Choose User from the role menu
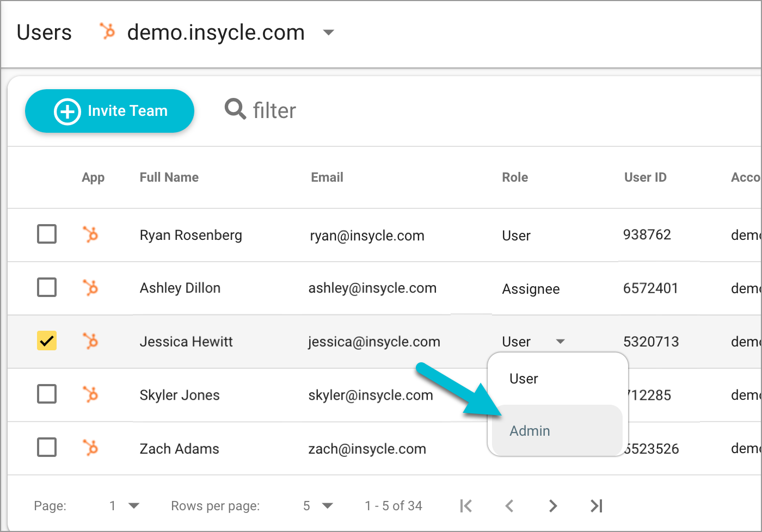The width and height of the screenshot is (762, 532). click(557, 379)
